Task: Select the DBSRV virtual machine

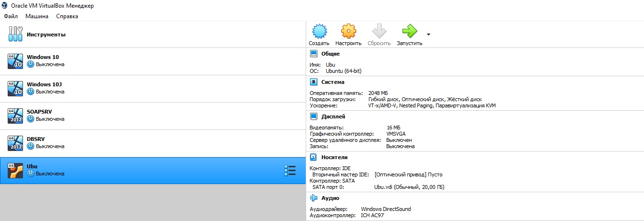Action: click(x=153, y=143)
